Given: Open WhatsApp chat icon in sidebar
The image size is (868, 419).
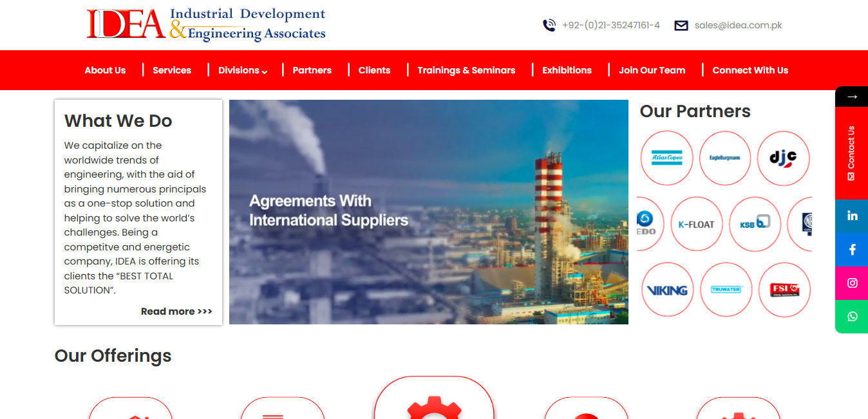Looking at the screenshot, I should 852,316.
